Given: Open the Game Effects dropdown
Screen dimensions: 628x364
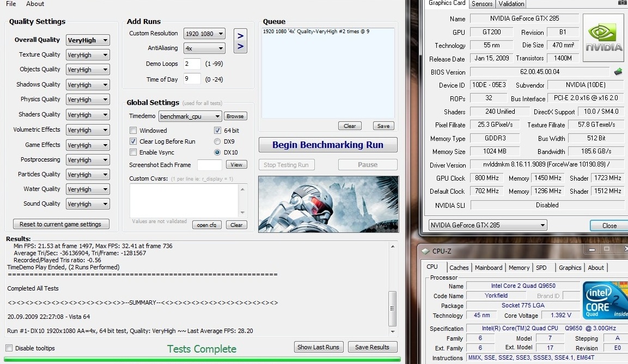Looking at the screenshot, I should point(88,145).
